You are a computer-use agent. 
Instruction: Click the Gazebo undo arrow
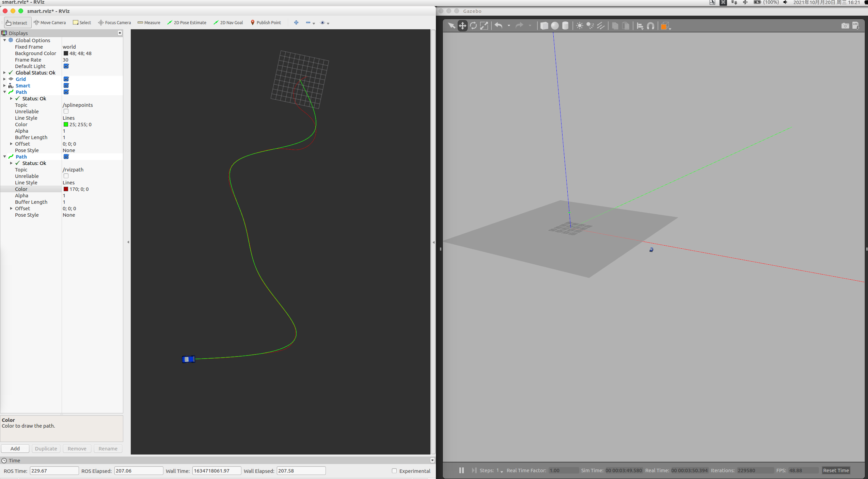click(499, 26)
